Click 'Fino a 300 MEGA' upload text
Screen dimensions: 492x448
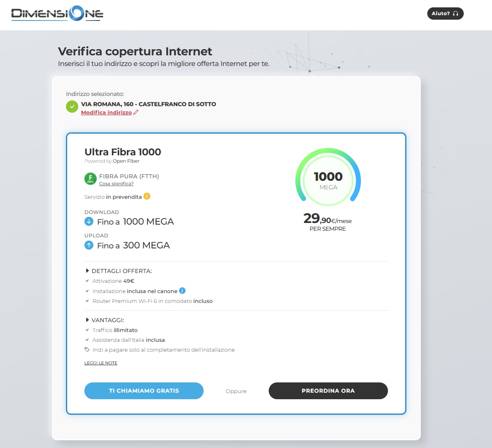point(134,246)
